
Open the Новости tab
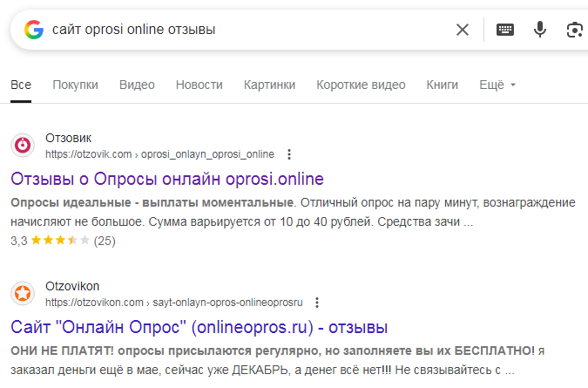point(199,85)
